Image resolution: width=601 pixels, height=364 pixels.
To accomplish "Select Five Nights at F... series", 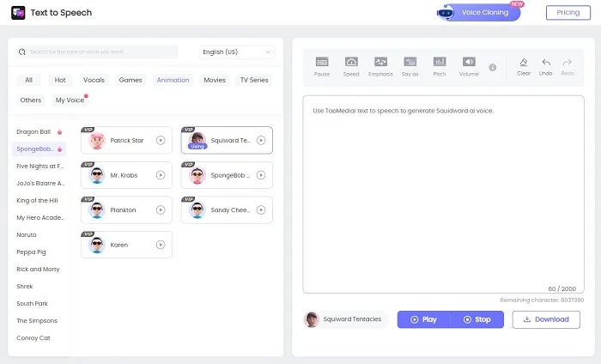I will pyautogui.click(x=39, y=166).
